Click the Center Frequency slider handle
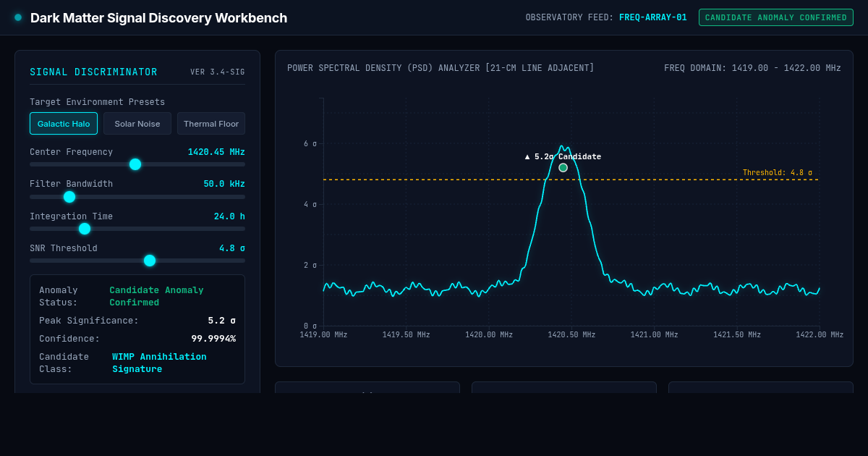The height and width of the screenshot is (456, 868). pos(135,164)
